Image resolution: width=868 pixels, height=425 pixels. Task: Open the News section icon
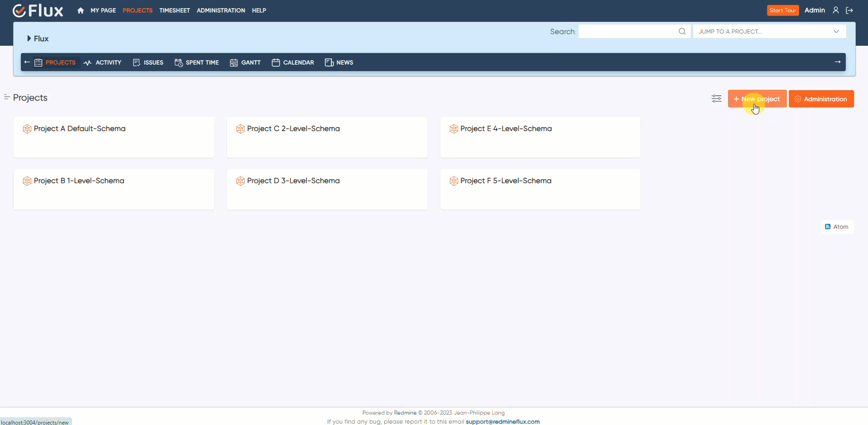pos(329,62)
